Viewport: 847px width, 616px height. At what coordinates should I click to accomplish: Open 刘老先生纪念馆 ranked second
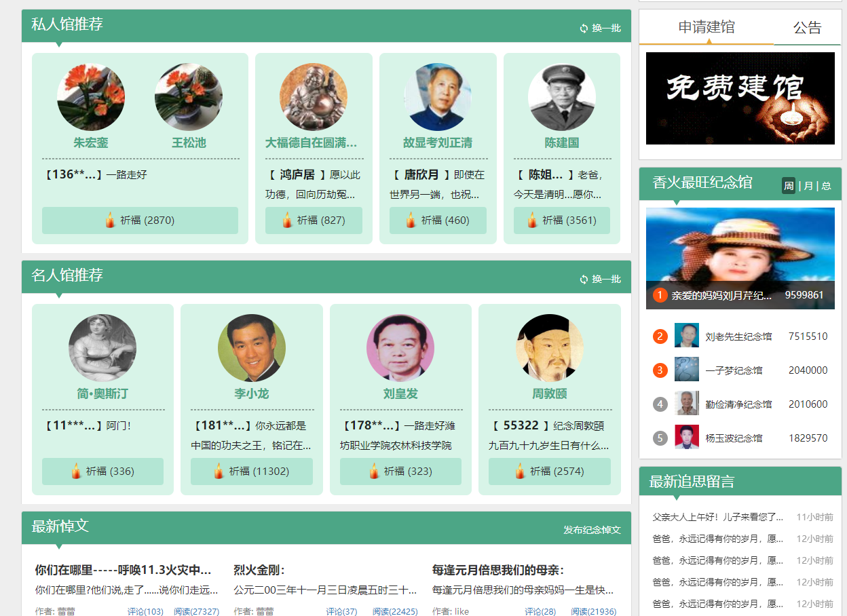tap(738, 336)
